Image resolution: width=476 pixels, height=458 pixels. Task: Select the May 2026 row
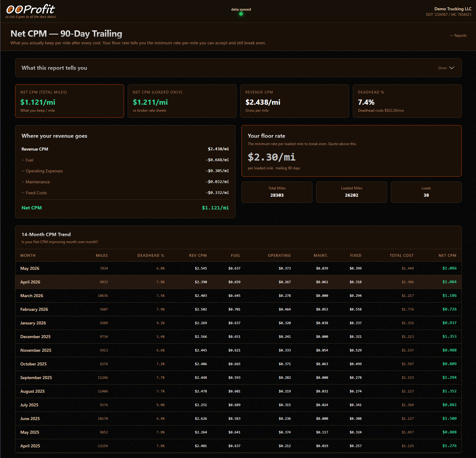click(x=238, y=268)
